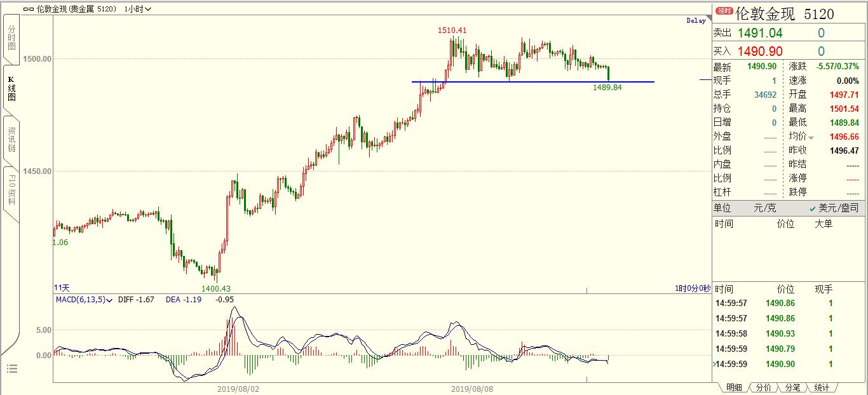Select the 分价 bottom tab
The width and height of the screenshot is (868, 395).
763,387
